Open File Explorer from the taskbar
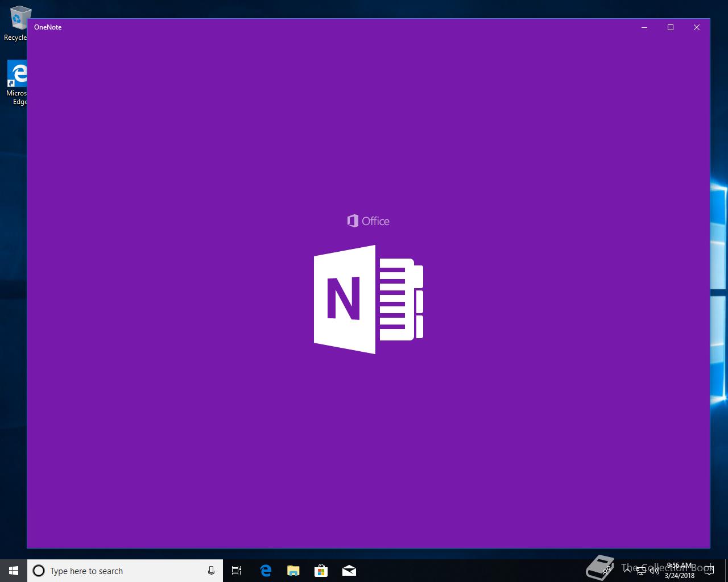The width and height of the screenshot is (728, 582). pyautogui.click(x=293, y=571)
